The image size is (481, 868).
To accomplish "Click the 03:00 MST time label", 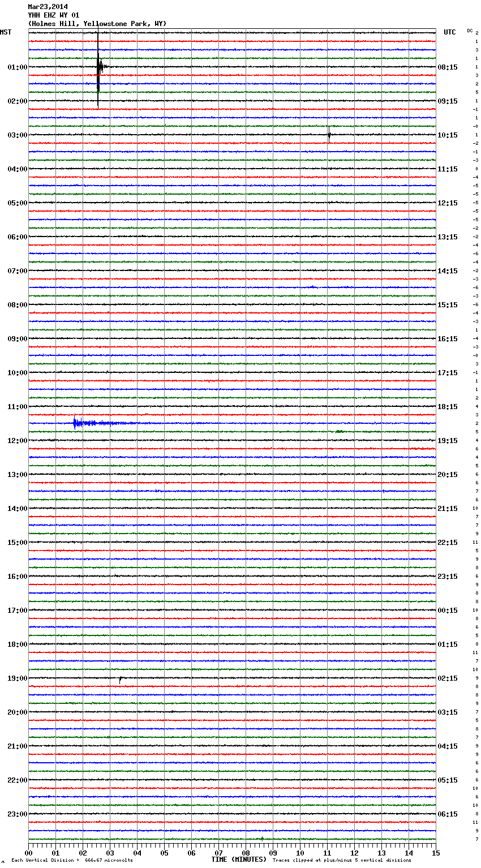I will (x=18, y=135).
